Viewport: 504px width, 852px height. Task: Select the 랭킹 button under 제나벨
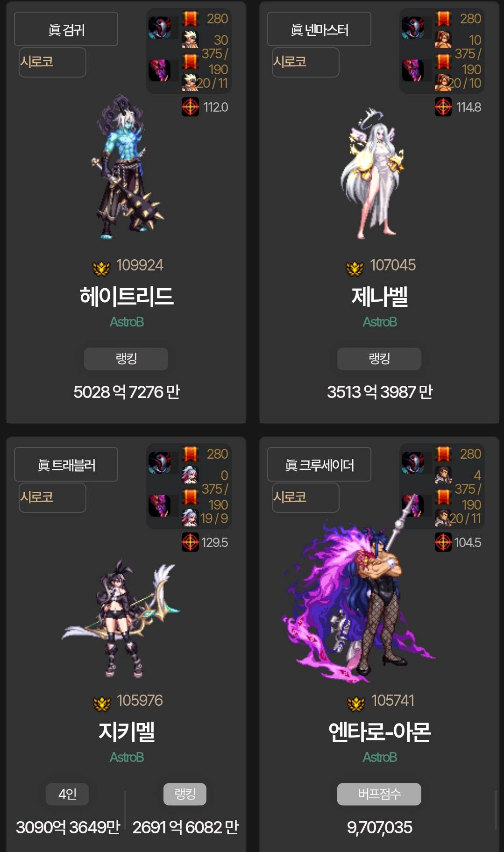[379, 359]
